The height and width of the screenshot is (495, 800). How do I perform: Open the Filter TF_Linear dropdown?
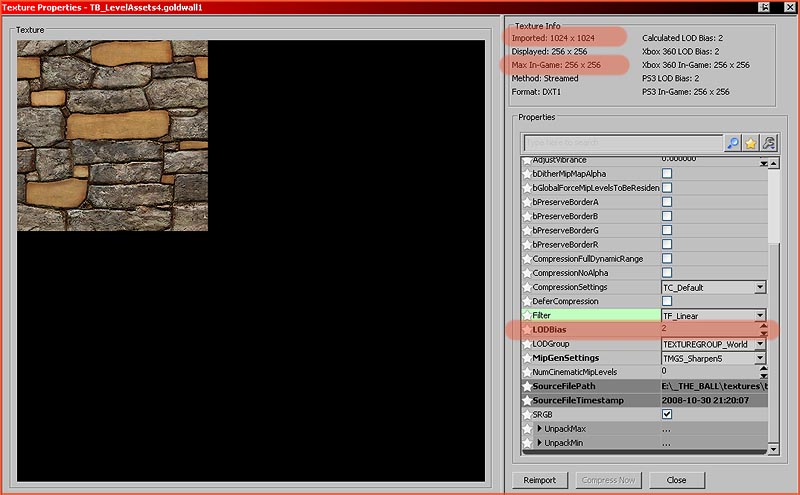[760, 315]
